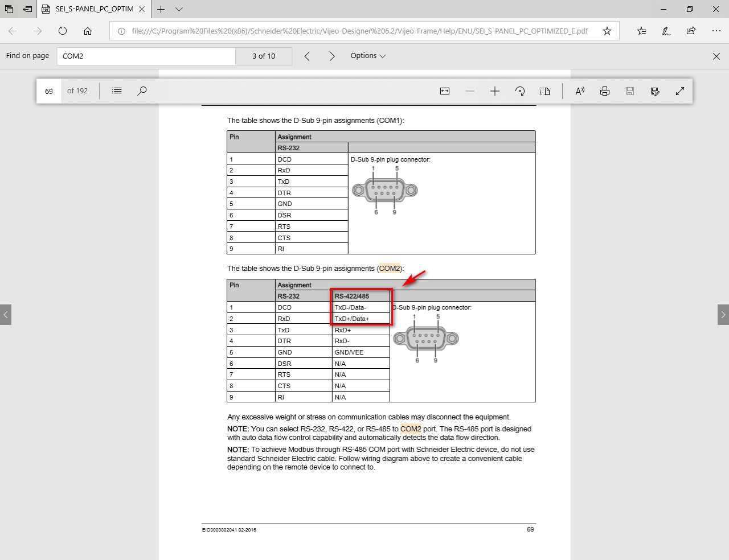Click the 3 of 10 results count
Screen dimensions: 729x560
[264, 56]
